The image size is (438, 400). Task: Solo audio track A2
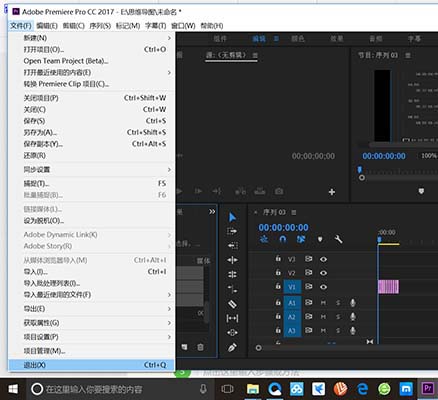coord(338,317)
